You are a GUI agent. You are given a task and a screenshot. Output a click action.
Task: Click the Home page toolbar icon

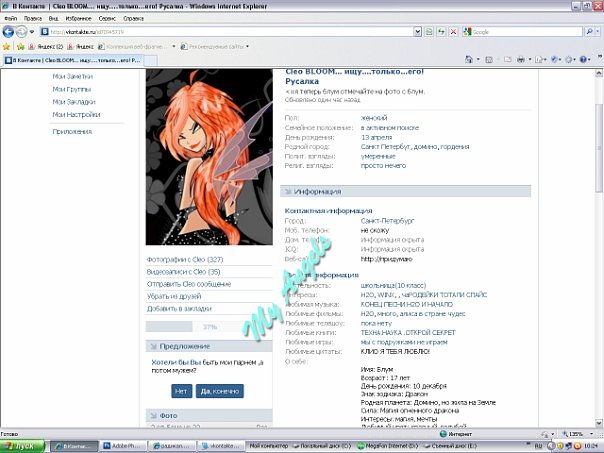468,59
